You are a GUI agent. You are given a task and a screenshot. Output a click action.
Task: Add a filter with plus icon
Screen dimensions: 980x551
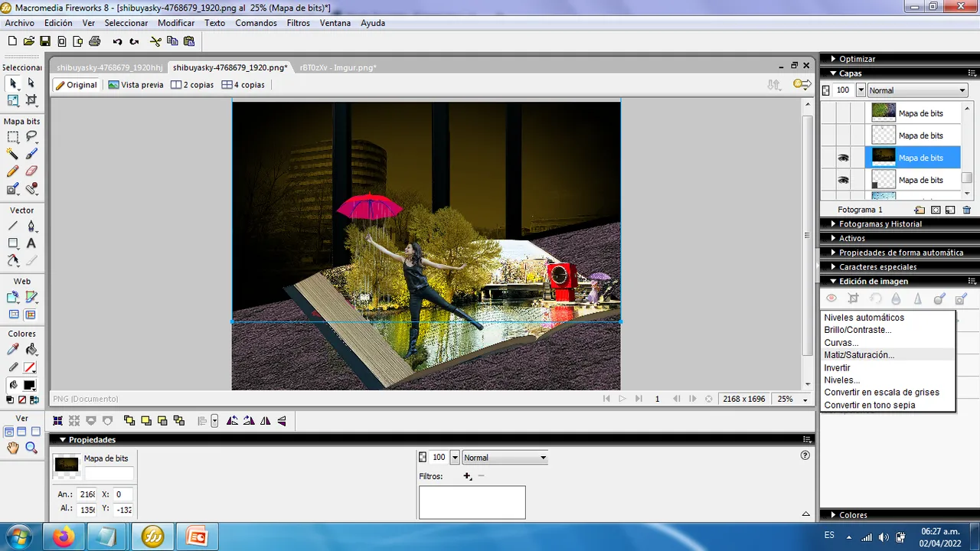[467, 476]
